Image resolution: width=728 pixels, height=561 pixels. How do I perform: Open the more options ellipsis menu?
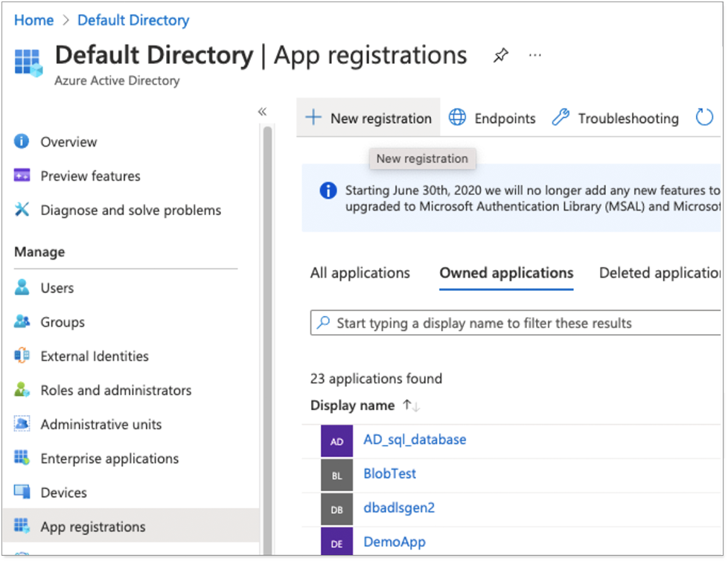(x=534, y=55)
